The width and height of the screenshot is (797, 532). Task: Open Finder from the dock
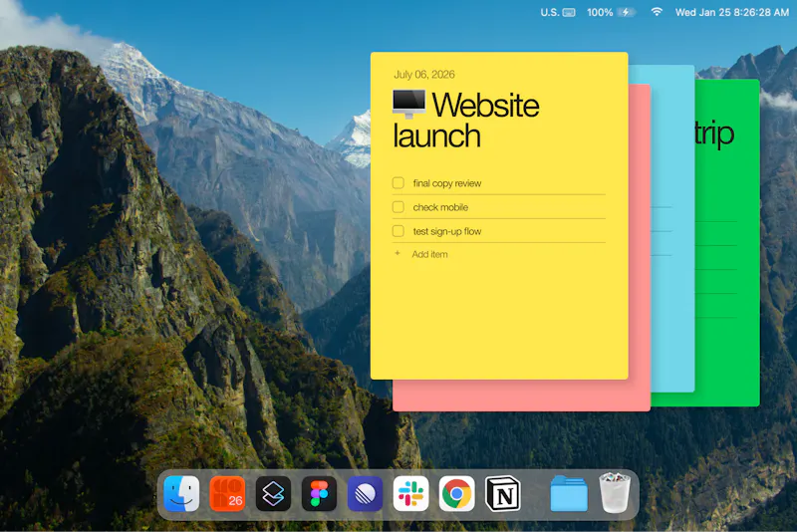coord(181,493)
